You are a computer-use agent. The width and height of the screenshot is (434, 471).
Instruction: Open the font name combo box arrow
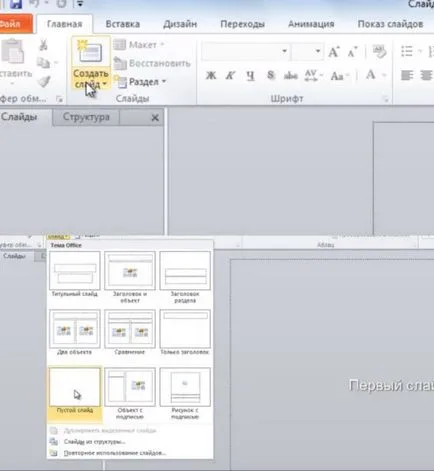pyautogui.click(x=284, y=52)
